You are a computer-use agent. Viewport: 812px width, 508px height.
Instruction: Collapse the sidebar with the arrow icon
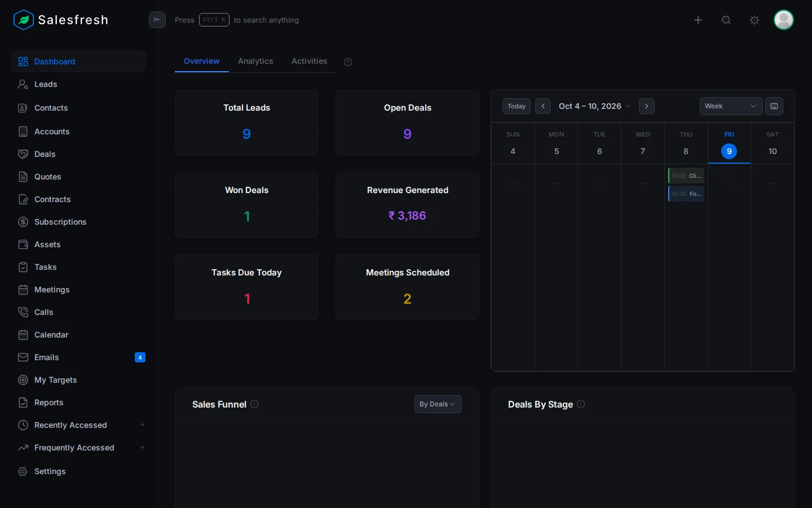tap(157, 20)
